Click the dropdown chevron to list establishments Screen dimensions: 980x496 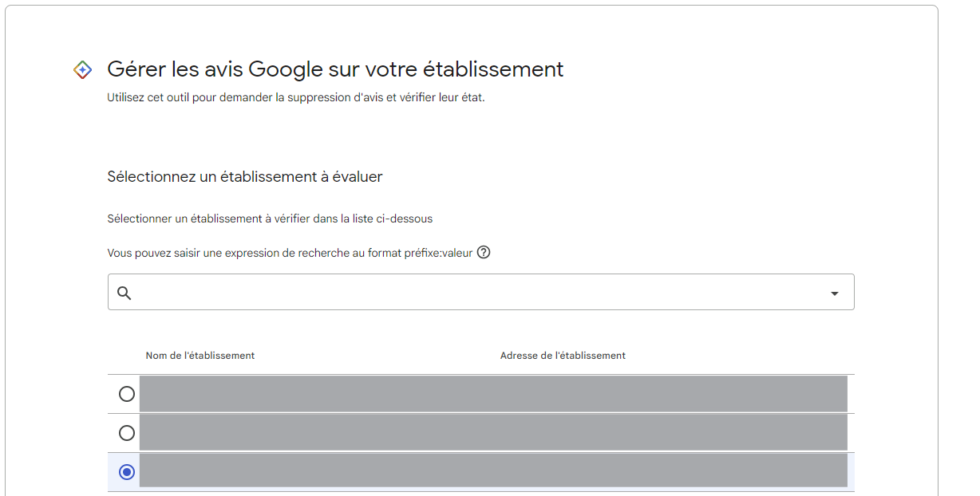pos(835,292)
